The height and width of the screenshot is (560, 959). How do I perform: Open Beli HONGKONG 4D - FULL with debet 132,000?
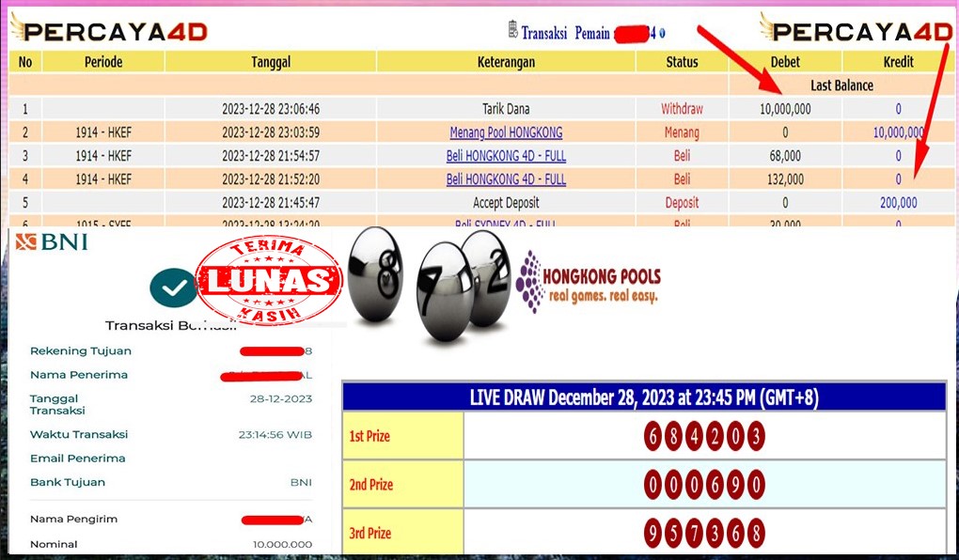click(x=506, y=179)
